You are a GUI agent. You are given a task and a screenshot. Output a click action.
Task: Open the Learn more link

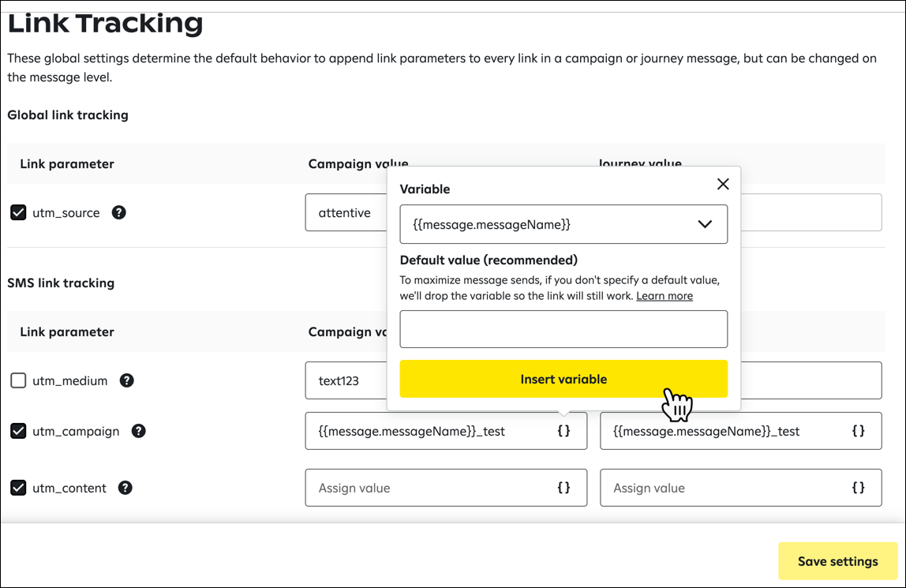(665, 296)
